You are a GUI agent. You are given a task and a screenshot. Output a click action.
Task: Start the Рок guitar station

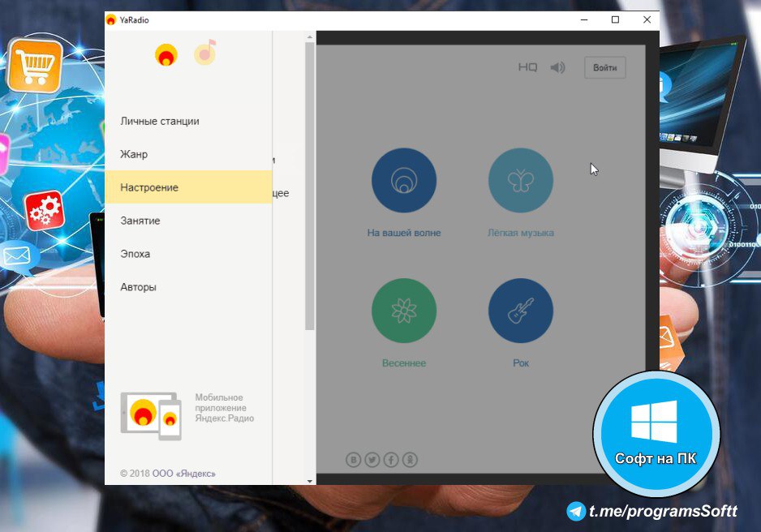(520, 311)
